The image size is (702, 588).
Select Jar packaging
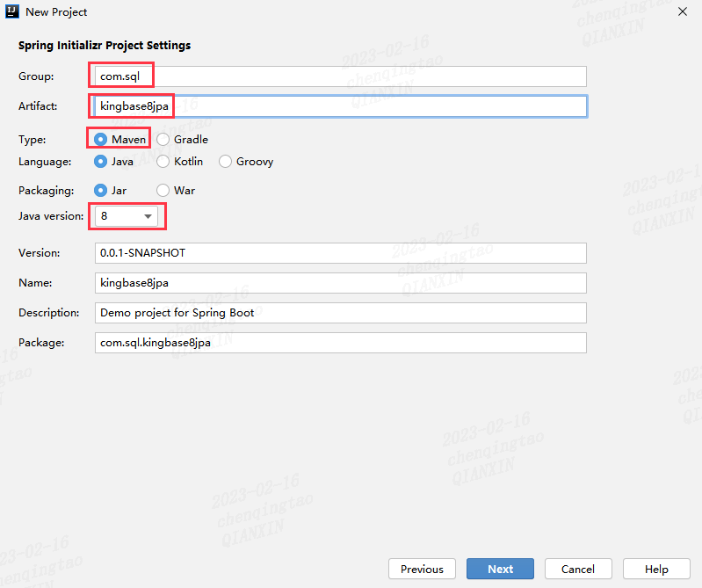pos(110,191)
